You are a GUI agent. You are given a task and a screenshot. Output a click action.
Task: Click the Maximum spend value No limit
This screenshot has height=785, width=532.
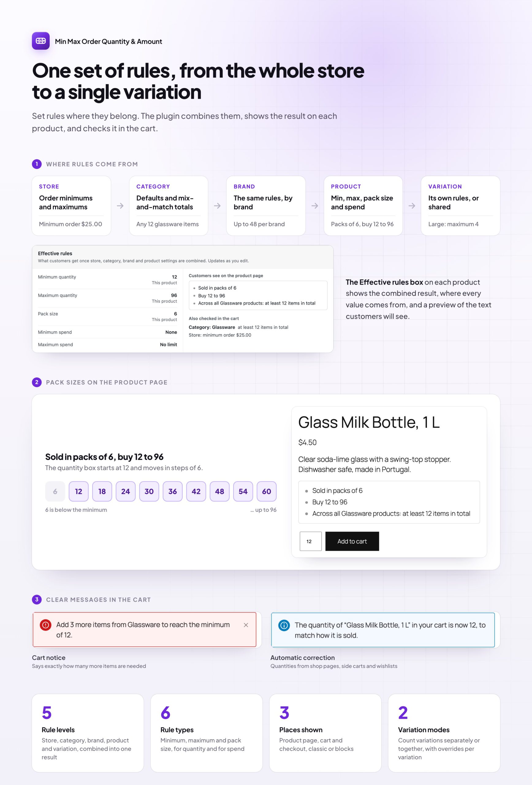point(169,345)
